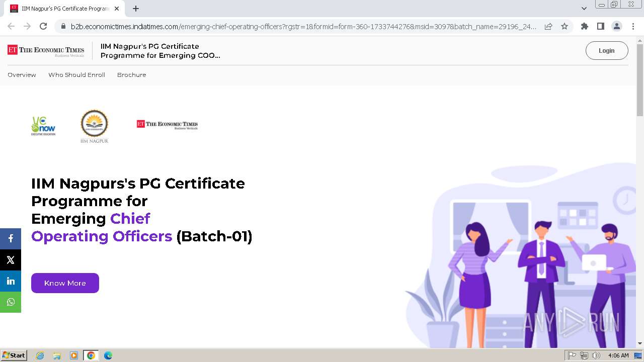Open the Microsoft Edge taskbar icon
The image size is (644, 362).
[108, 355]
